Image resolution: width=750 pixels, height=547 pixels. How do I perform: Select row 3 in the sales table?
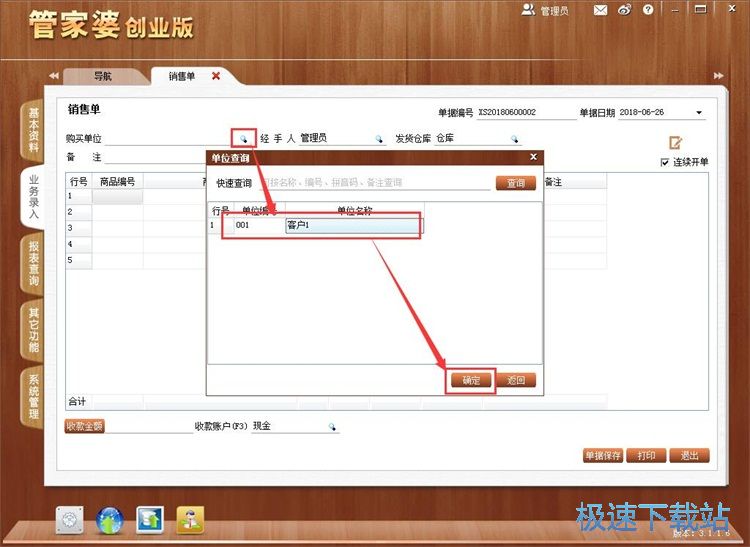(78, 229)
